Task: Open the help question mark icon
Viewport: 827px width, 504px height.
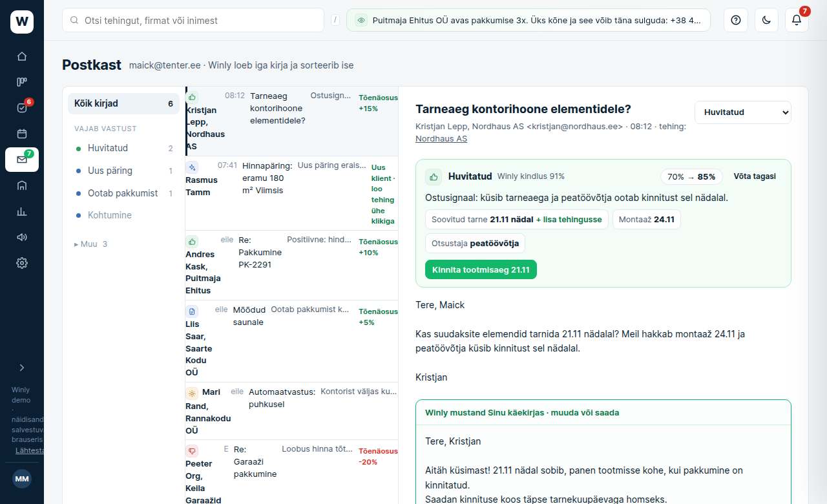Action: pyautogui.click(x=735, y=20)
